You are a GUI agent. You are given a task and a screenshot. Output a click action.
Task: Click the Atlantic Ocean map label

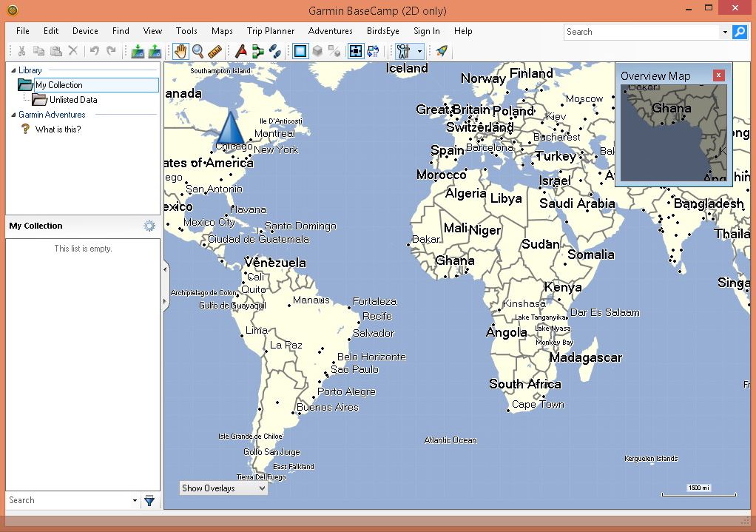(x=450, y=440)
